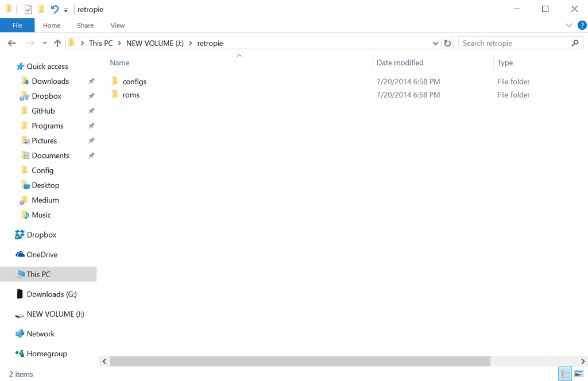Image resolution: width=588 pixels, height=381 pixels.
Task: Click This PC in the address bar
Action: (x=101, y=43)
